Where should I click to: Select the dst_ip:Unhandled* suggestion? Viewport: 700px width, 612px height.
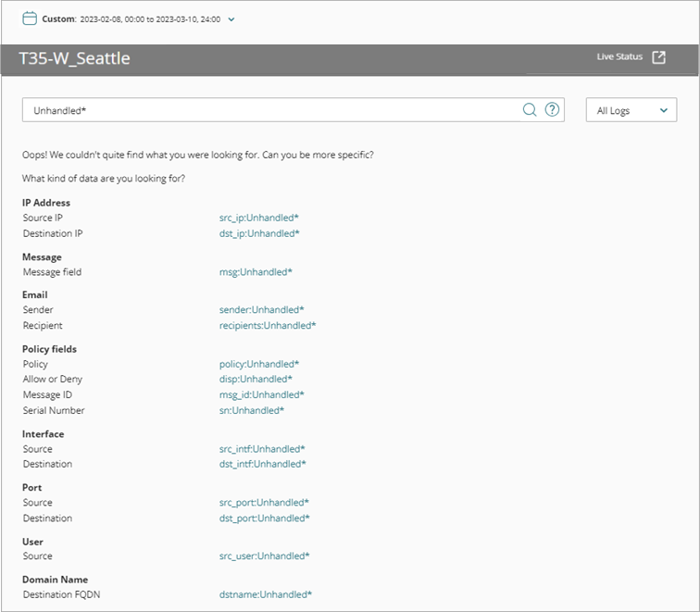click(x=258, y=233)
